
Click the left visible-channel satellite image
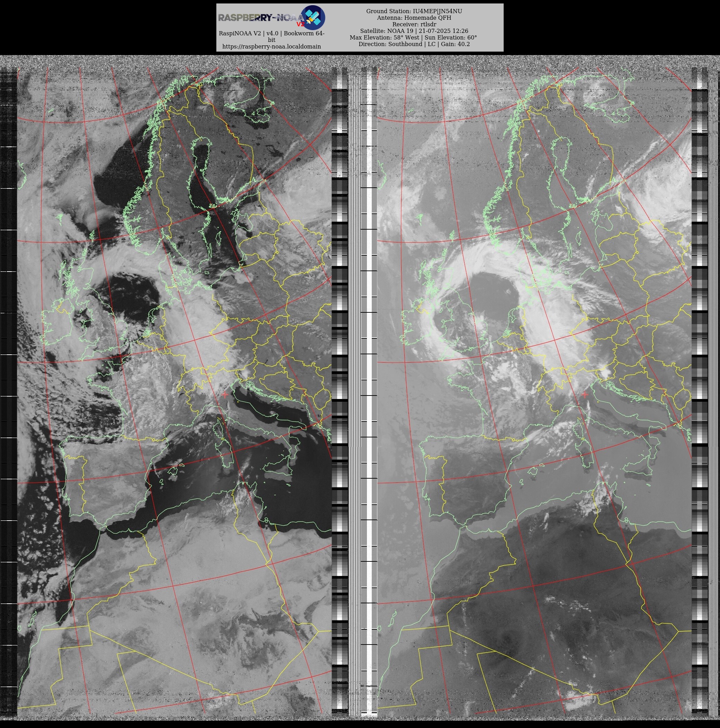(x=174, y=390)
